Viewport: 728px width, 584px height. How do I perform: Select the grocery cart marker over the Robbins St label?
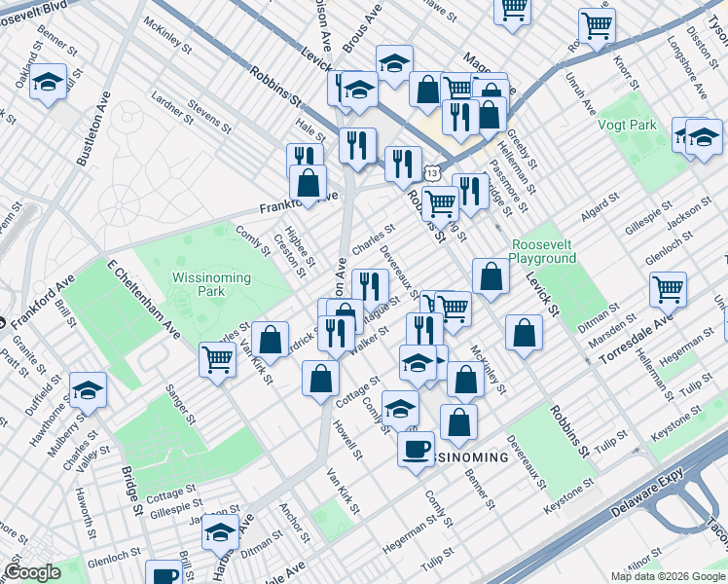pyautogui.click(x=441, y=205)
